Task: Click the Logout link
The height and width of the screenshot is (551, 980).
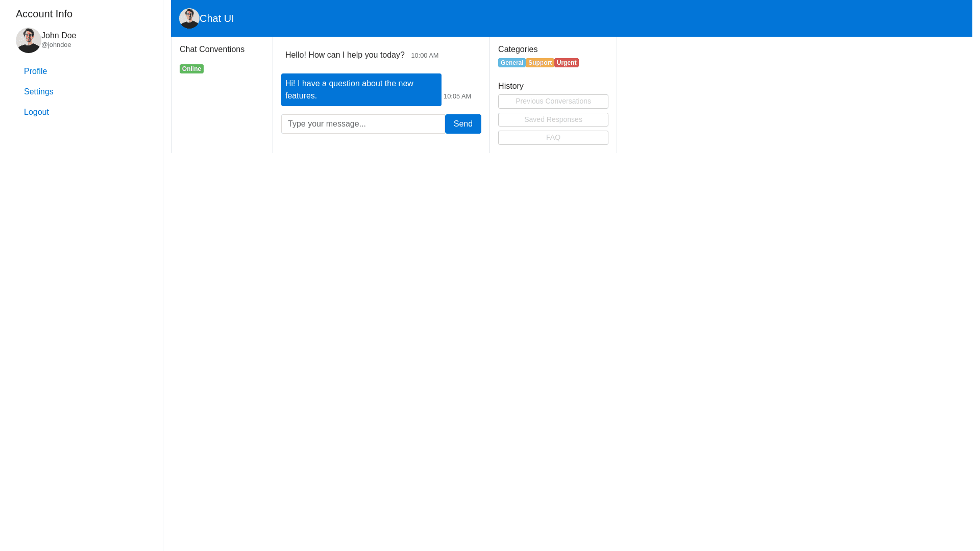Action: point(36,112)
